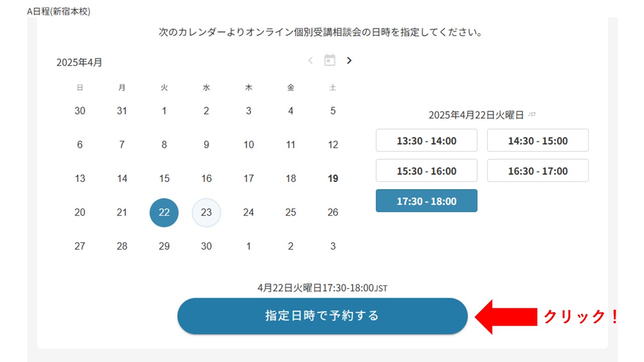Image resolution: width=644 pixels, height=362 pixels.
Task: Select the 13:30 - 14:00 time slot
Action: point(426,141)
